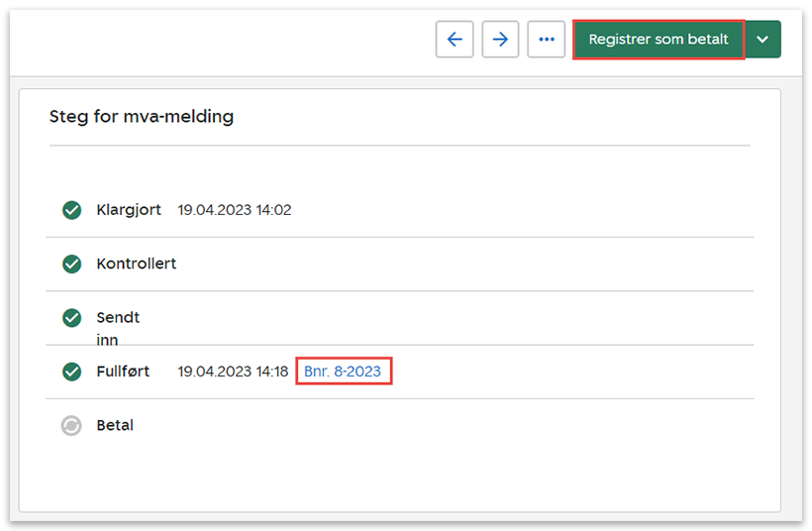Select the Betal step label
Screen dimensions: 812x531
(115, 426)
